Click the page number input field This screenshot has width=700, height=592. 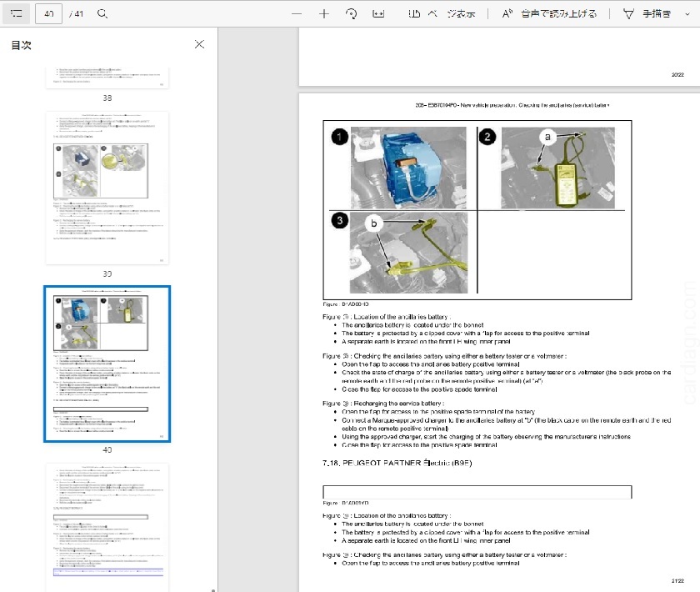48,14
